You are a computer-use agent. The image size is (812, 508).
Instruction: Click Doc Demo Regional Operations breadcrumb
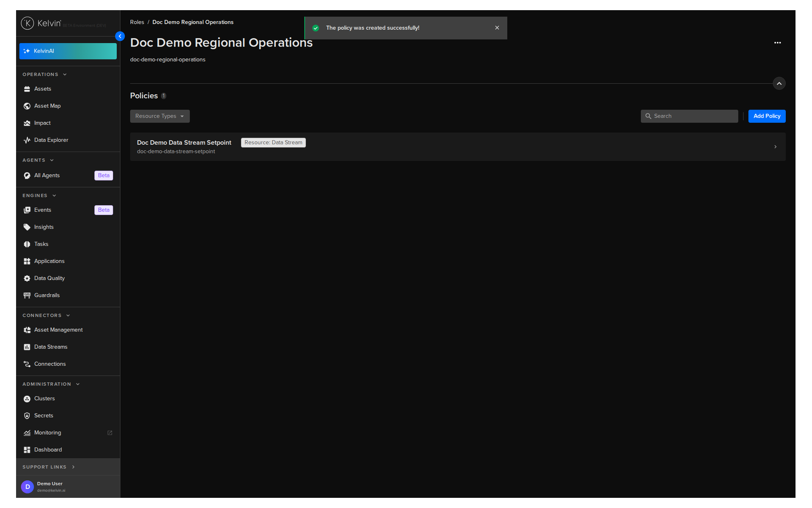click(x=193, y=22)
